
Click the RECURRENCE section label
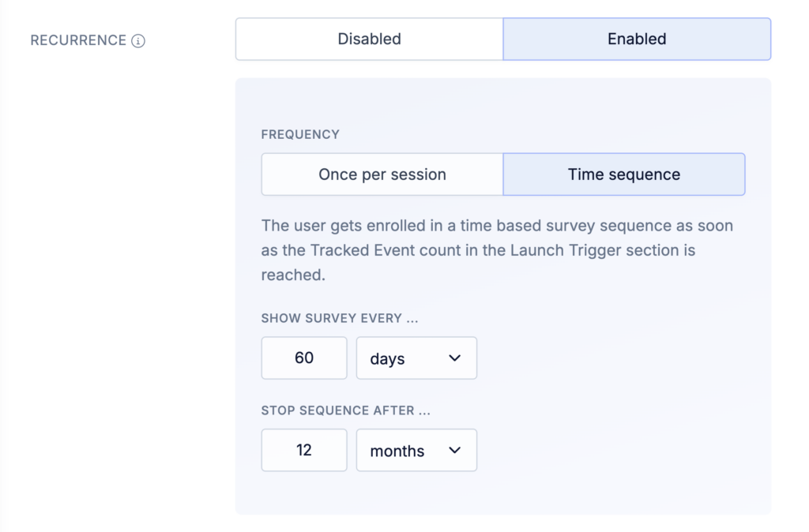point(78,40)
